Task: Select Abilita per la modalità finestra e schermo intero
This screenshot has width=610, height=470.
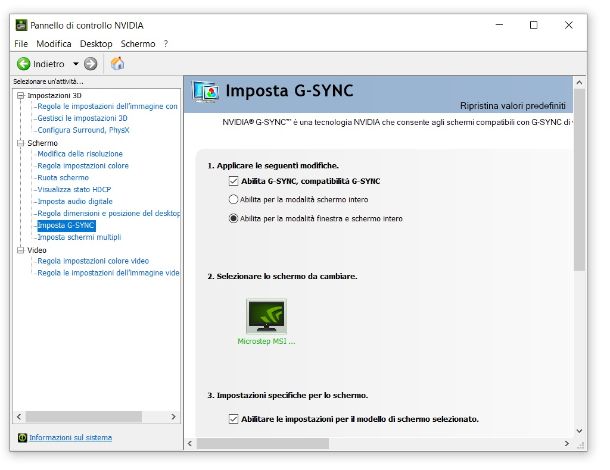Action: (x=233, y=219)
